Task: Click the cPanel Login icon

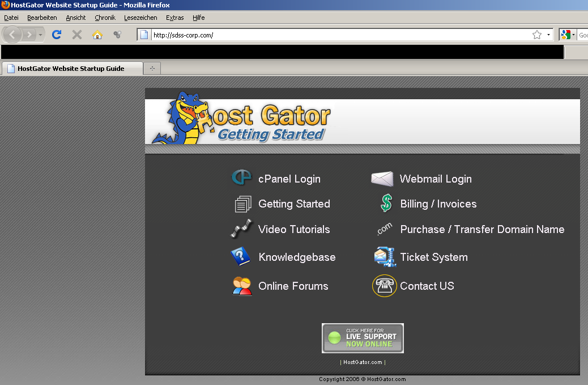Action: (242, 177)
